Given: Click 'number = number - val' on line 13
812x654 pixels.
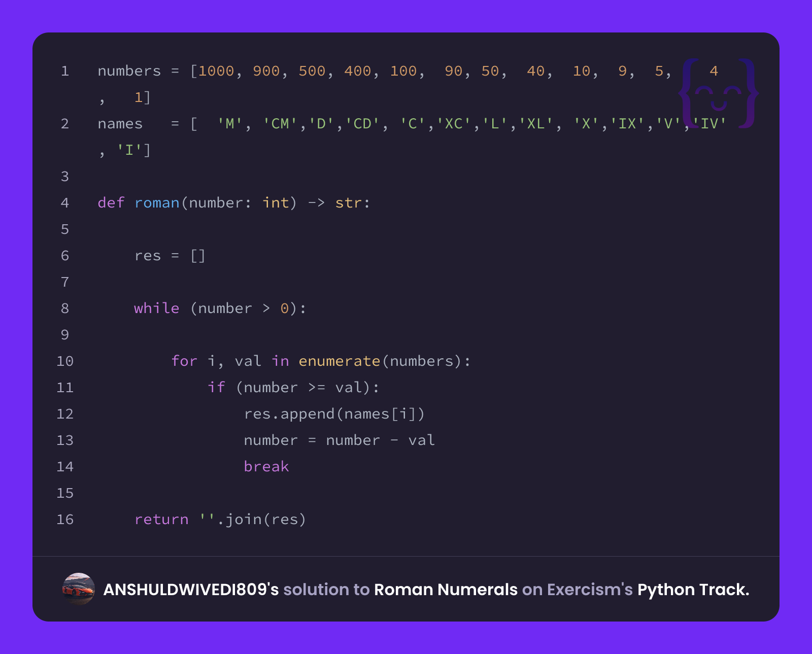Looking at the screenshot, I should 340,440.
